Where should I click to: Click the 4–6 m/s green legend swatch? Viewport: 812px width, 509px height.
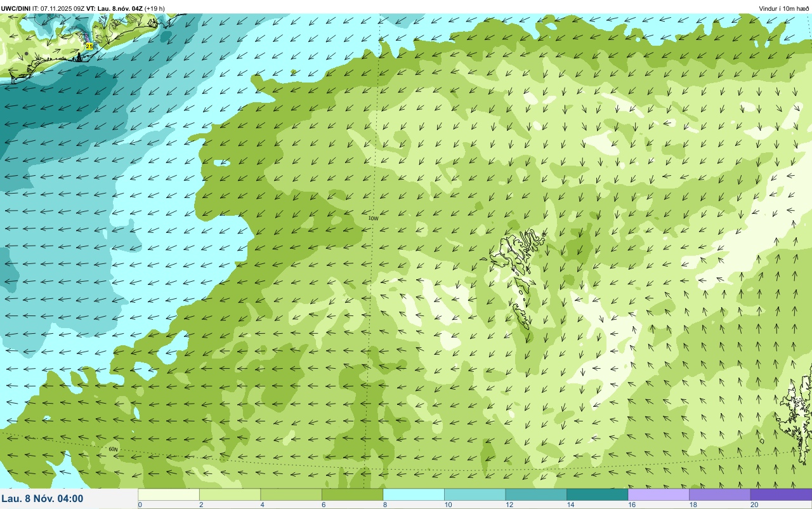(291, 494)
